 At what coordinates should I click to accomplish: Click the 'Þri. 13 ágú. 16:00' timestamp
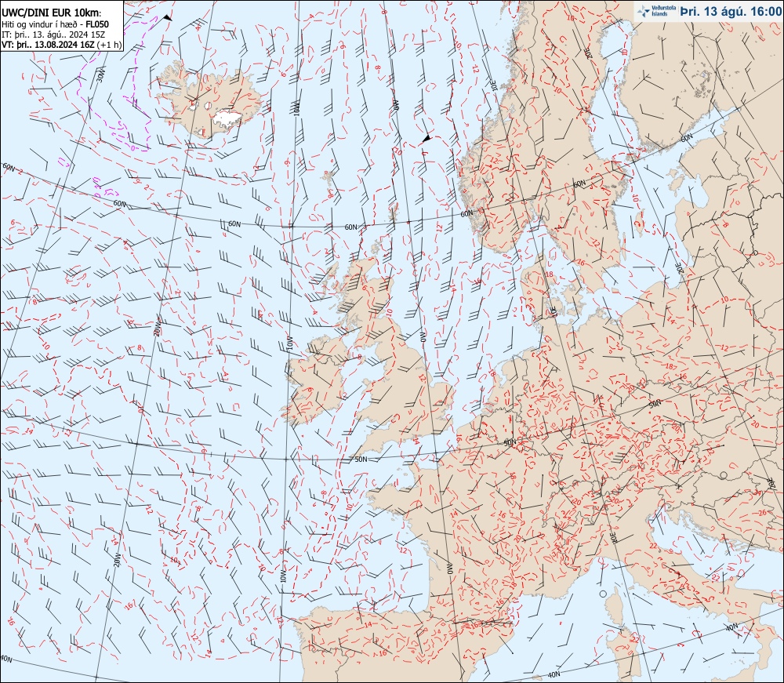click(730, 11)
